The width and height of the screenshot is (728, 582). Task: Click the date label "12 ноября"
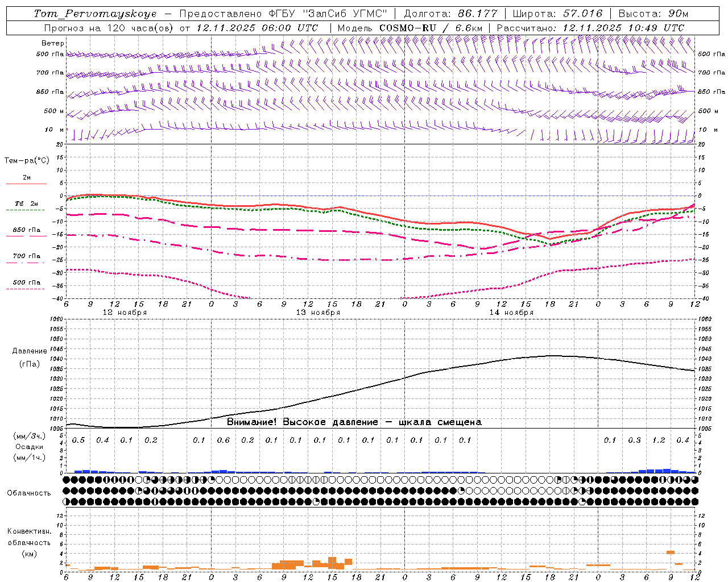(125, 313)
